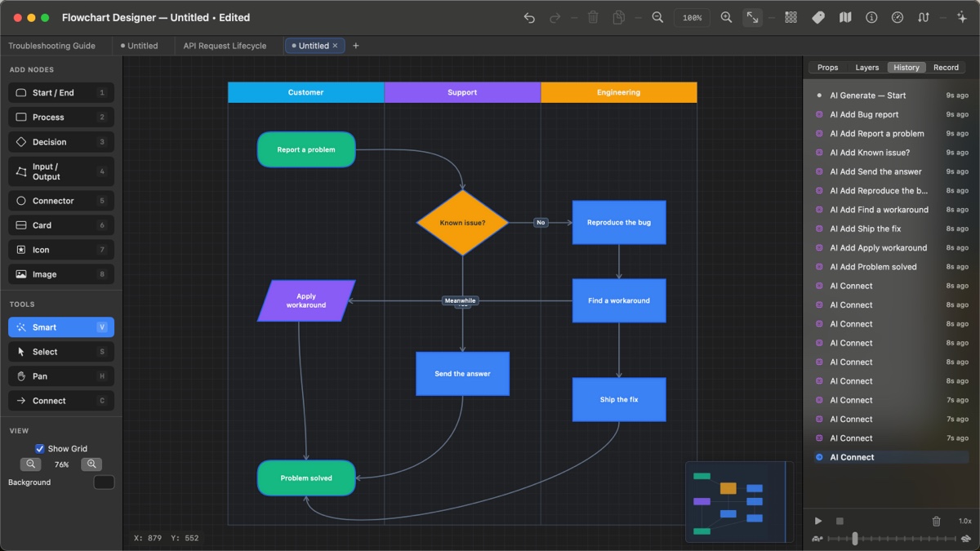Click the Redo arrow in the toolbar
Screen dimensions: 980x551
click(555, 17)
